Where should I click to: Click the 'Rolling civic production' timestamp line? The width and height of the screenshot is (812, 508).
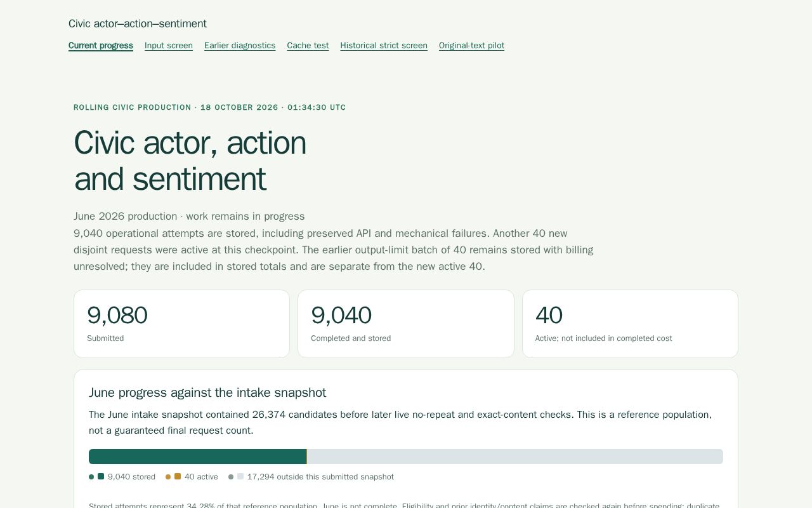(209, 107)
